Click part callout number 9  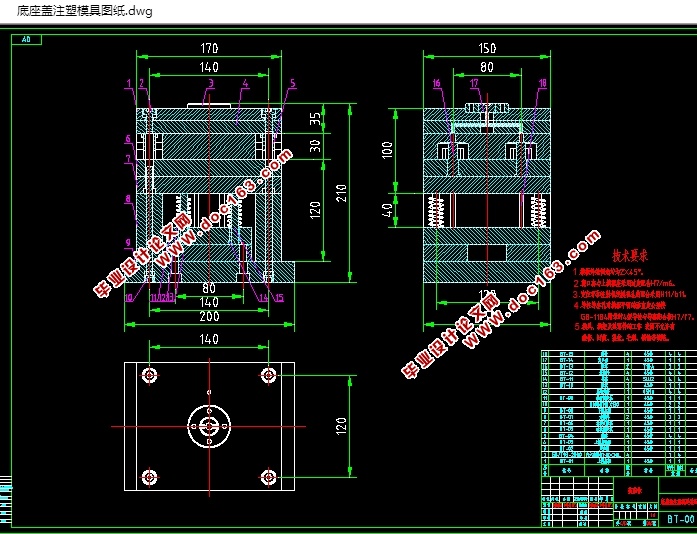pyautogui.click(x=128, y=242)
